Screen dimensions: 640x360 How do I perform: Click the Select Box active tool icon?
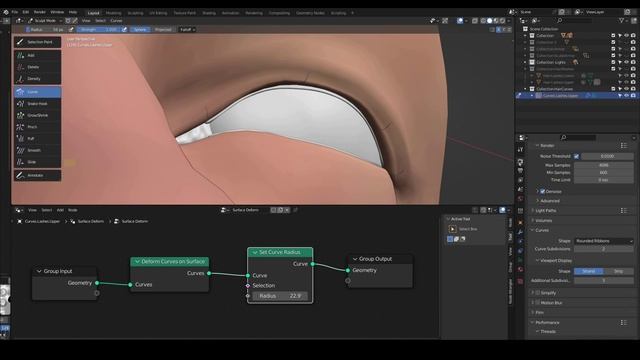[452, 229]
